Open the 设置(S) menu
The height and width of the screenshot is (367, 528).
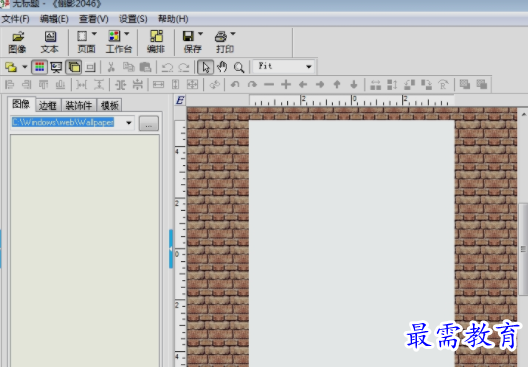[133, 19]
